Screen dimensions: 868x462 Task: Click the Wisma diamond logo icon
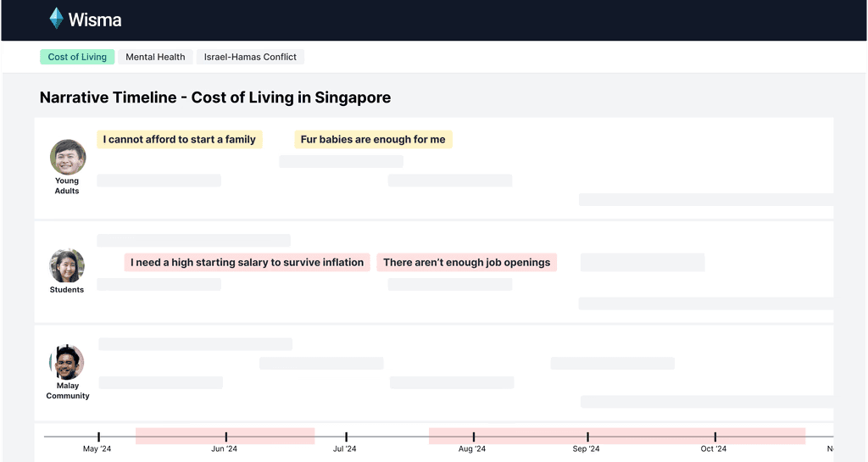(57, 19)
